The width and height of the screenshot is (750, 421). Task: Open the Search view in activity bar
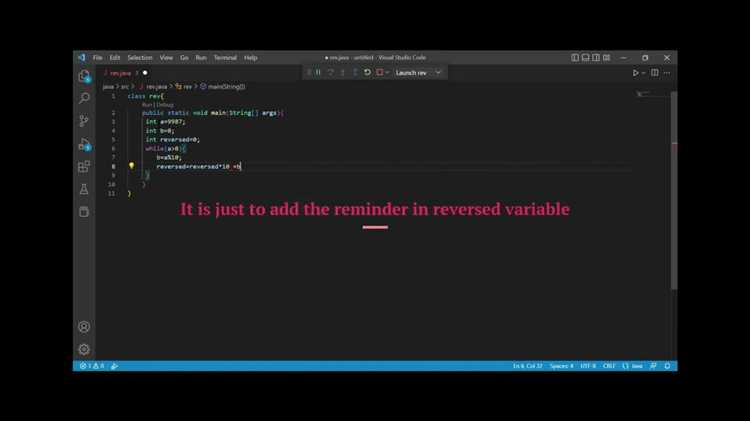tap(84, 98)
